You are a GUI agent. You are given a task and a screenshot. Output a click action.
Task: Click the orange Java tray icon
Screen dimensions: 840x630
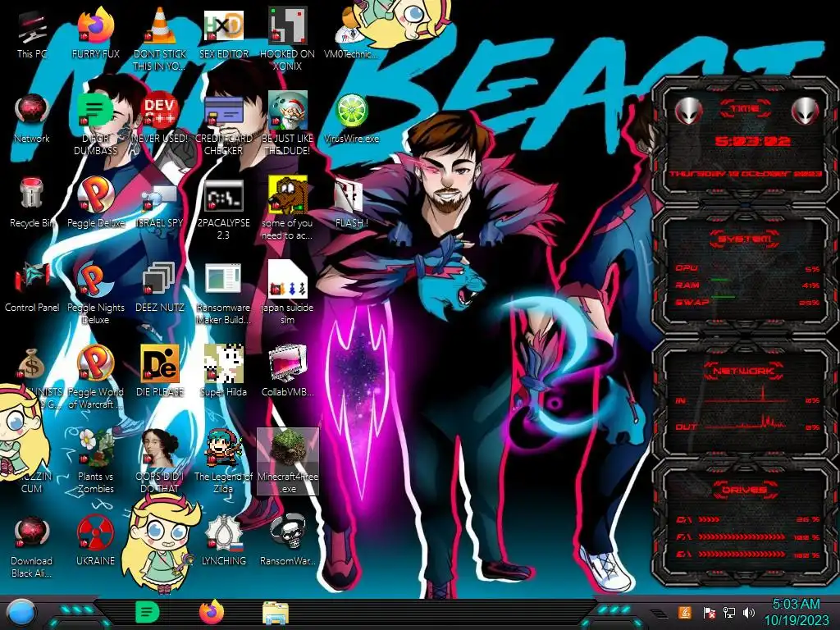tap(685, 612)
